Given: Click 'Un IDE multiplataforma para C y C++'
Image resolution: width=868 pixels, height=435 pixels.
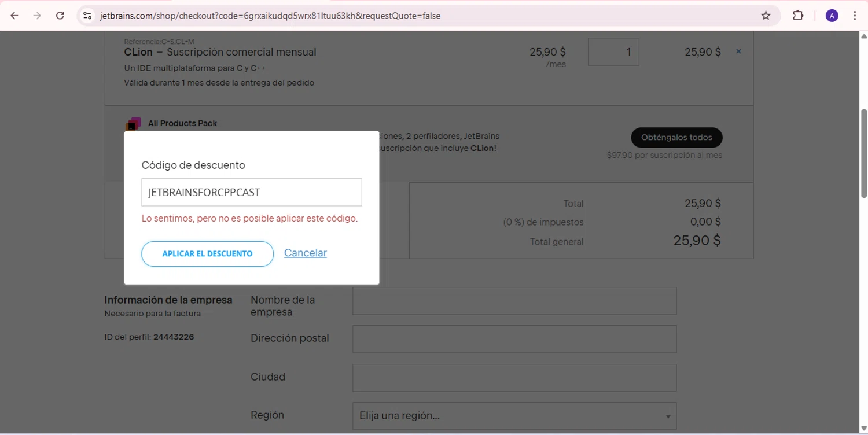Looking at the screenshot, I should pyautogui.click(x=195, y=68).
